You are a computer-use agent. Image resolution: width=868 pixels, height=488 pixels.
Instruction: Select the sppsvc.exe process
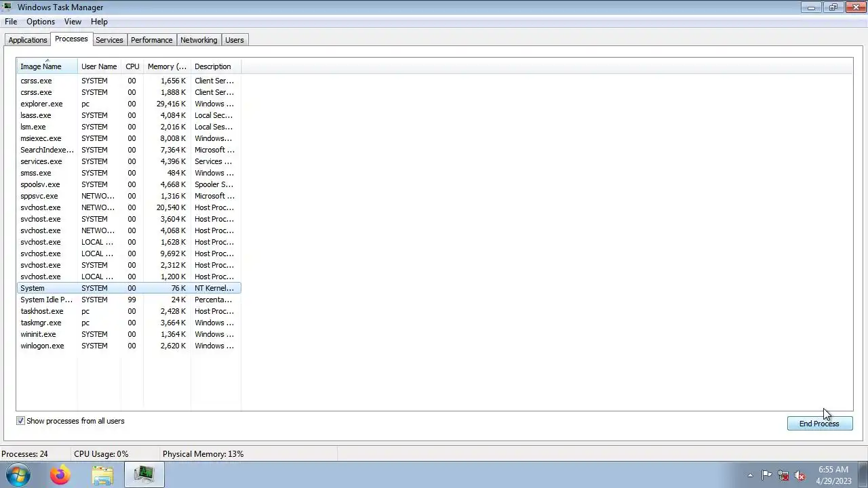(129, 196)
